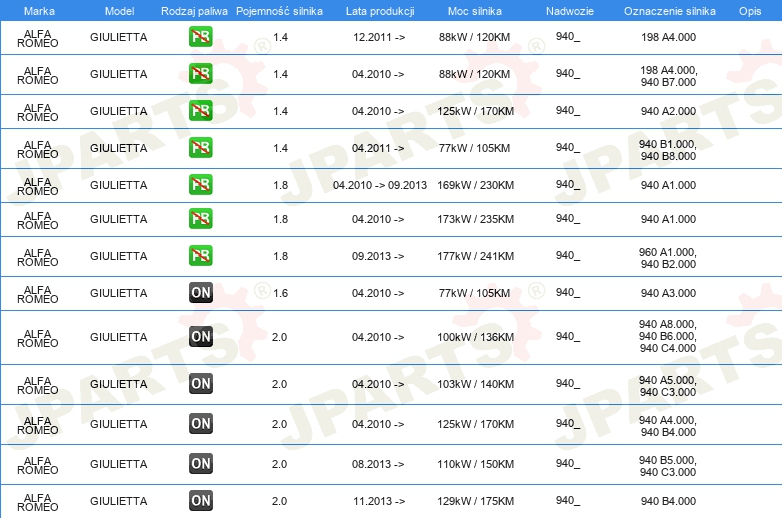This screenshot has height=518, width=782.
Task: Click the ON diesel icon in the 1.6 row
Action: pyautogui.click(x=200, y=293)
